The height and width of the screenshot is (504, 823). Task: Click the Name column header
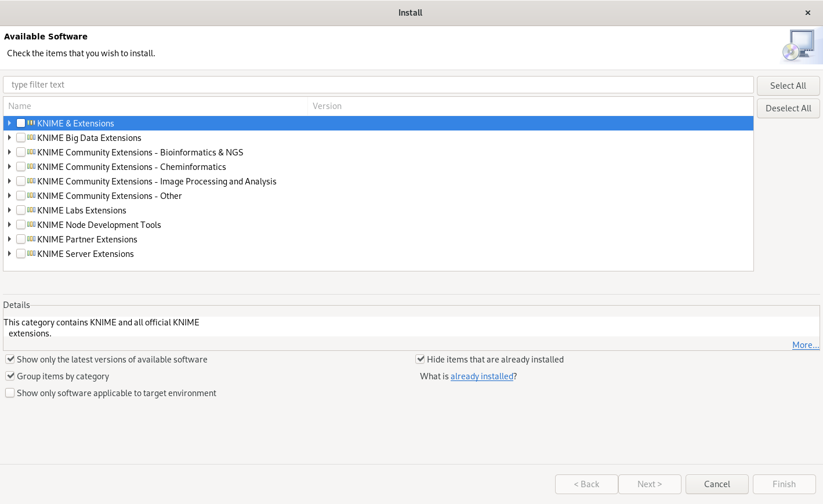pyautogui.click(x=155, y=106)
